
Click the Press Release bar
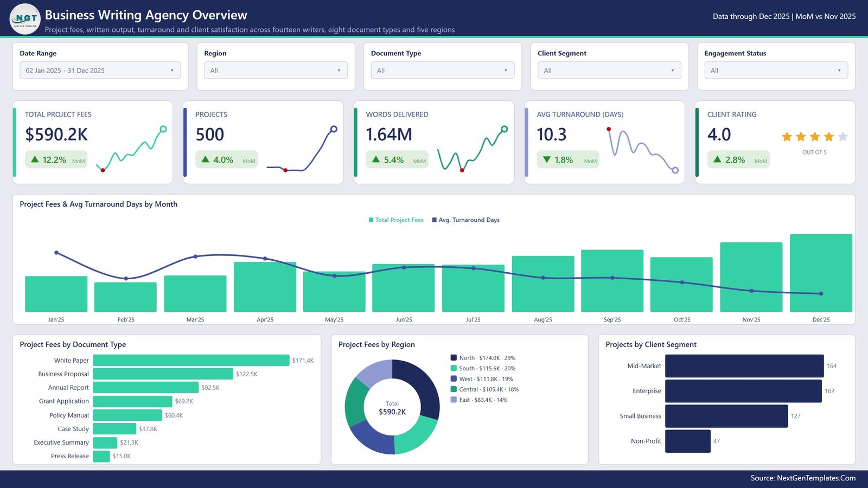[x=101, y=456]
